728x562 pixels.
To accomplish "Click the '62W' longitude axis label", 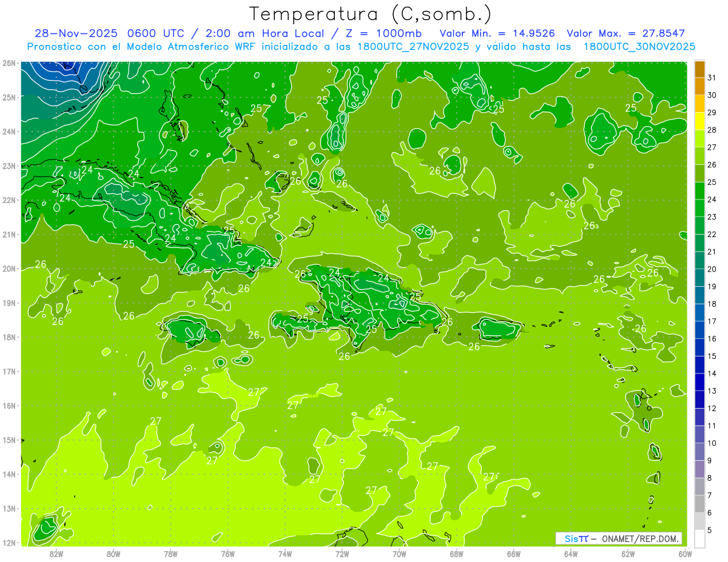I will point(629,554).
